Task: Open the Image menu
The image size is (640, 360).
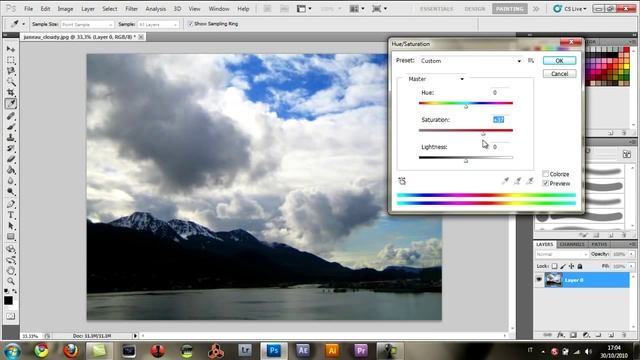Action: (65, 9)
